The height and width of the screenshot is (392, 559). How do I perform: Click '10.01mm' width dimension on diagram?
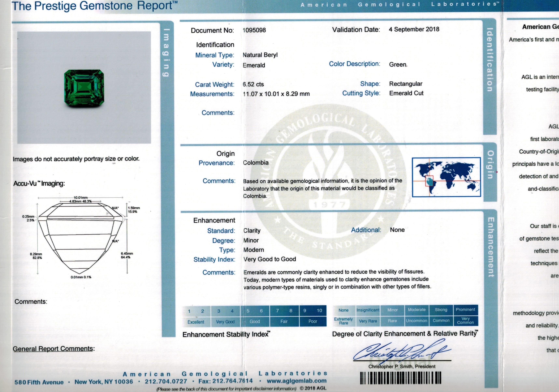(81, 197)
